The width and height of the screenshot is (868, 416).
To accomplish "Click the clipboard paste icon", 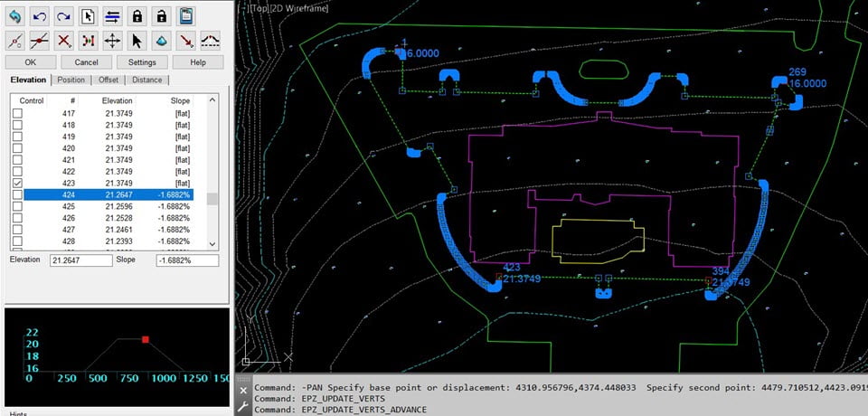I will (x=186, y=16).
